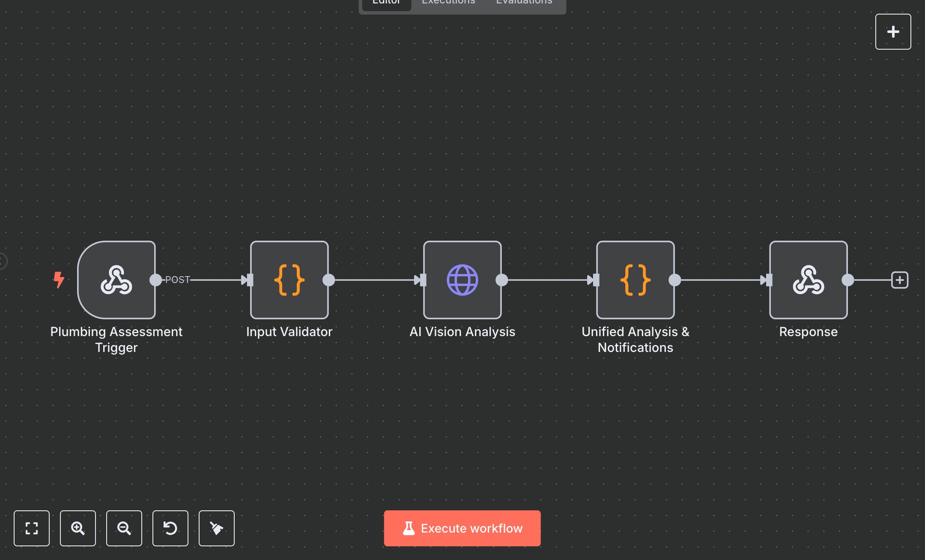Click the output dot of Input Validator
The image size is (925, 560).
click(329, 280)
